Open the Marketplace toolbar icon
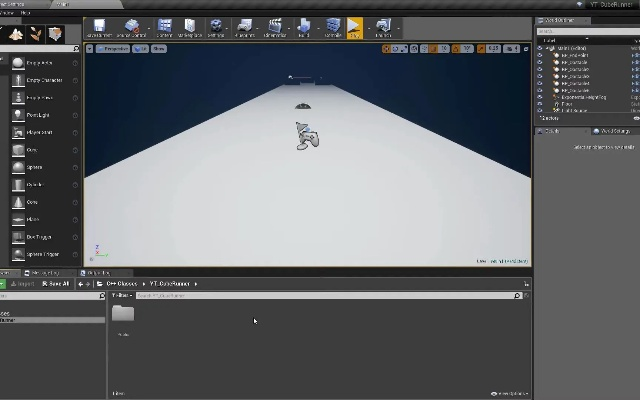Image resolution: width=640 pixels, height=400 pixels. (190, 28)
